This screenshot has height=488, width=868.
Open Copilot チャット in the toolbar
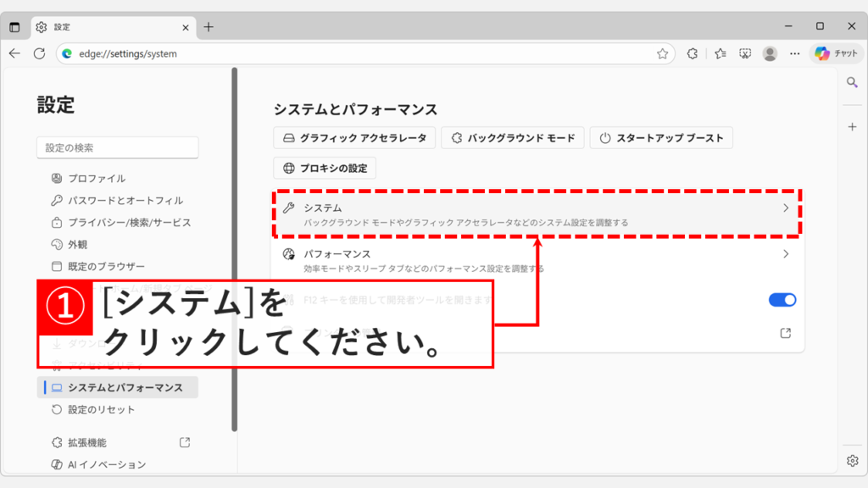coord(834,53)
